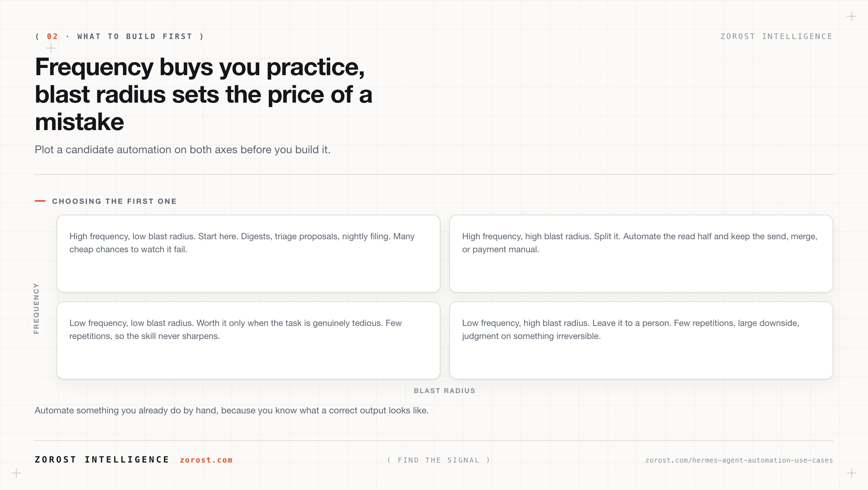This screenshot has height=490, width=868.
Task: Click the Blast Radius axis label
Action: click(x=444, y=391)
